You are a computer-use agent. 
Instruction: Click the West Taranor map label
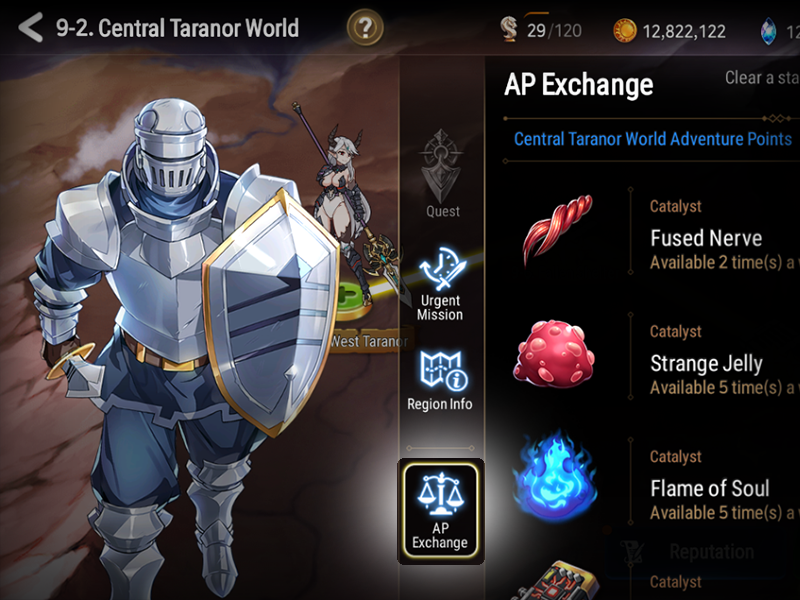pyautogui.click(x=369, y=340)
